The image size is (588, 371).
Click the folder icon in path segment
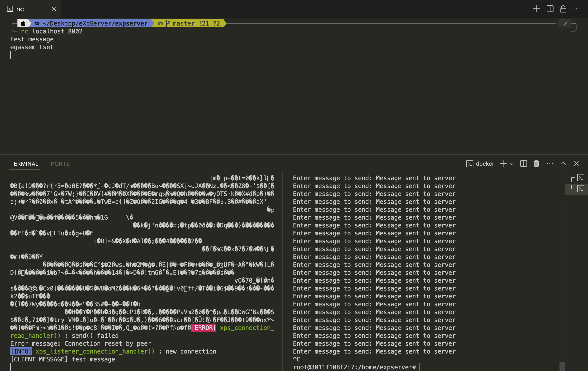tap(37, 23)
